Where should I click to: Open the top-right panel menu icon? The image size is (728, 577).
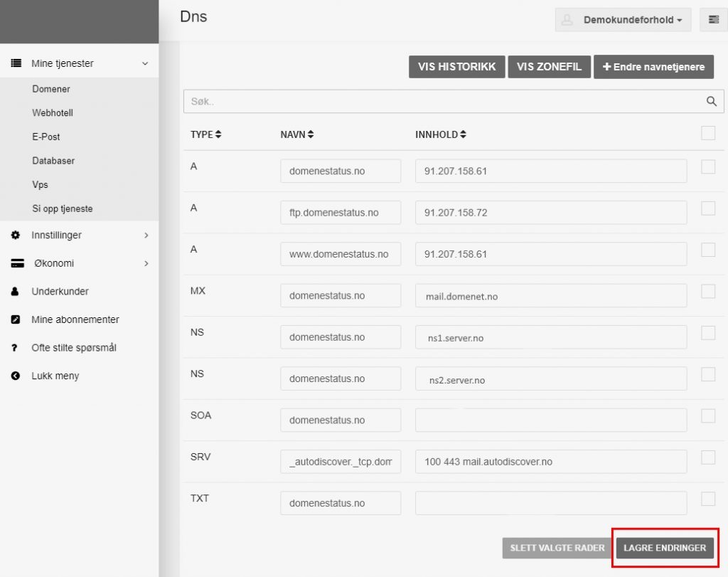pyautogui.click(x=714, y=19)
